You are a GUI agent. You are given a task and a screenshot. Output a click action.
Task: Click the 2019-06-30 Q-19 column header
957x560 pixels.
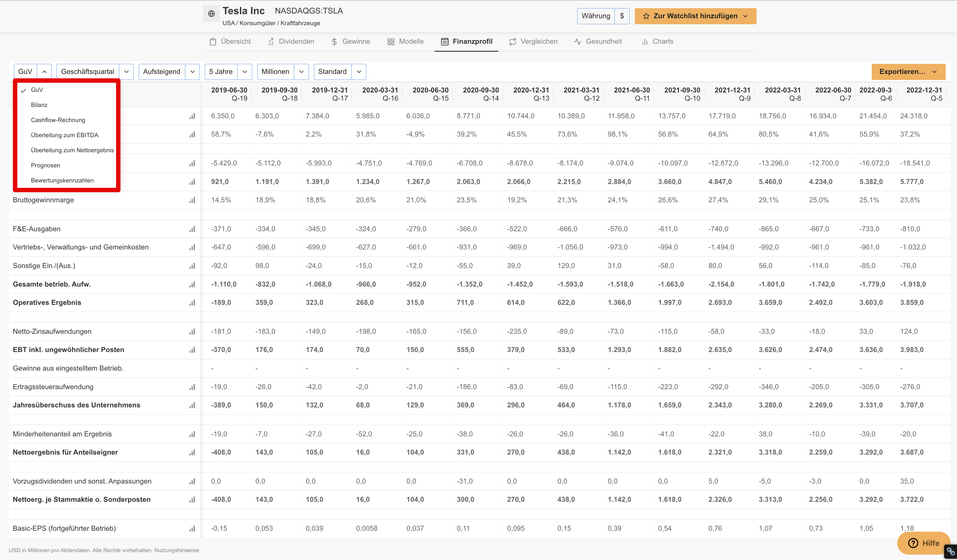pyautogui.click(x=229, y=94)
